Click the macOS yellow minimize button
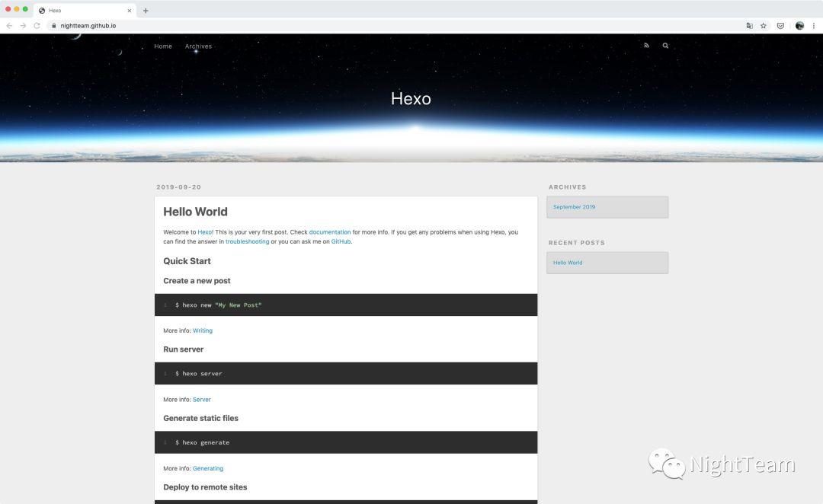Screen dimensions: 823x504 point(16,9)
